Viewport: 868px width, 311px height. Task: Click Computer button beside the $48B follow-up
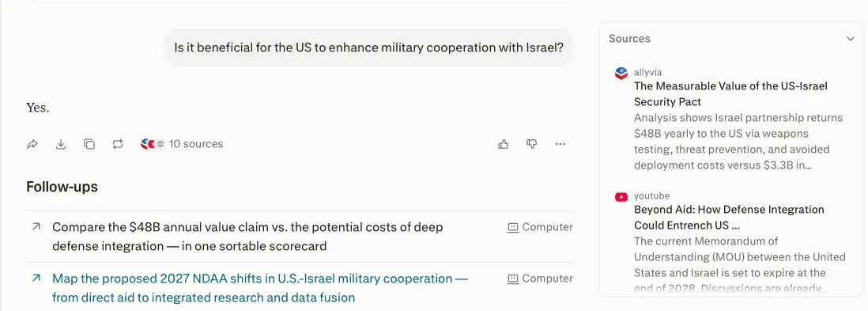pyautogui.click(x=540, y=227)
